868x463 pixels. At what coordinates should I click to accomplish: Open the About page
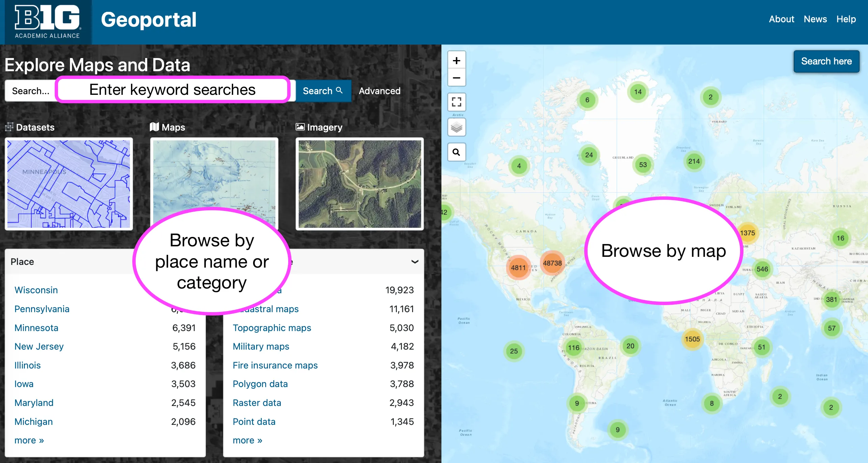click(x=781, y=19)
